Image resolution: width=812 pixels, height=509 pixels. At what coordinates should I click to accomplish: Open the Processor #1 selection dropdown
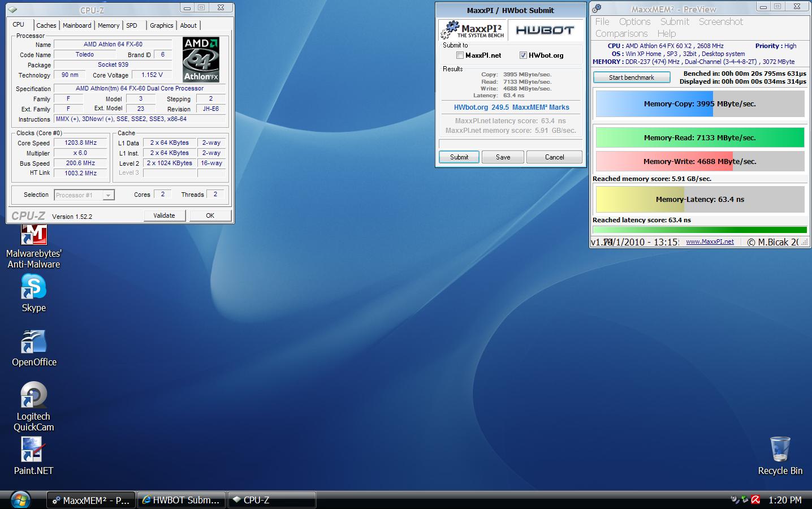(84, 195)
